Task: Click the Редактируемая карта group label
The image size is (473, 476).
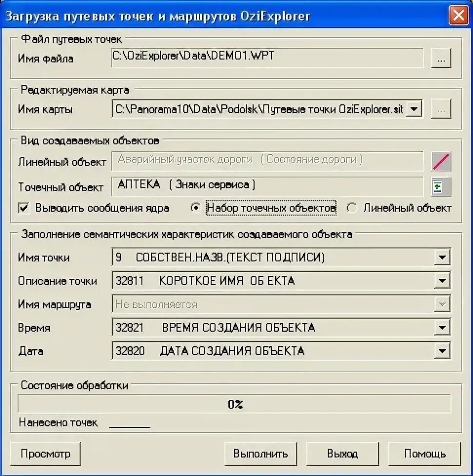Action: (x=75, y=90)
